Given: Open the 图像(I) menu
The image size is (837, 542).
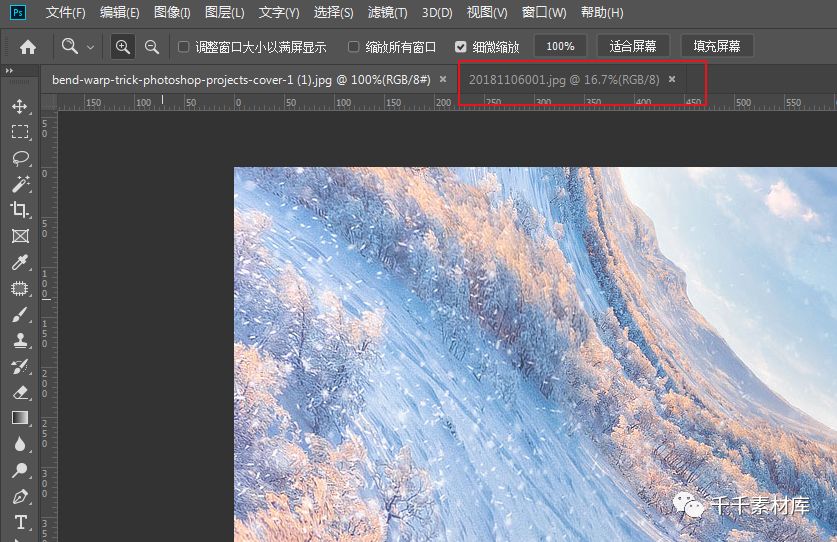Looking at the screenshot, I should [172, 12].
